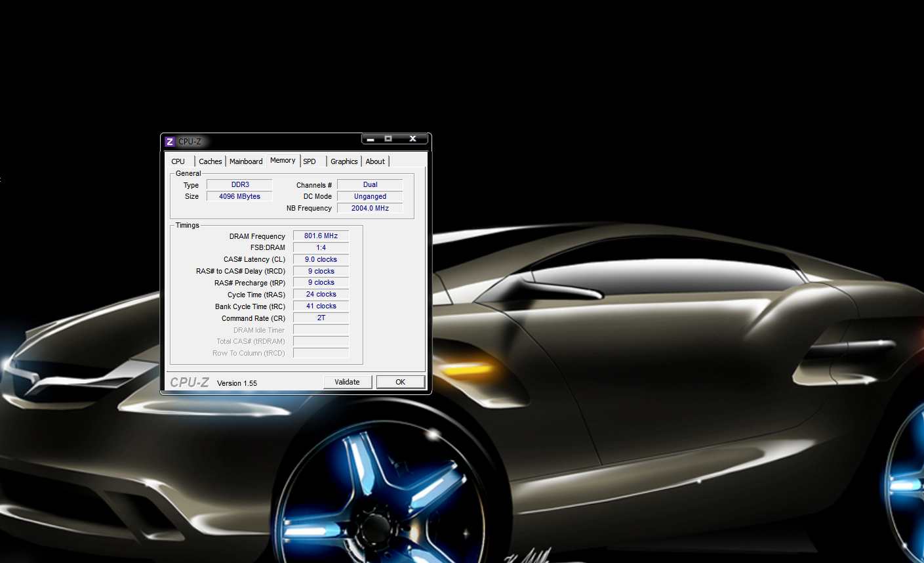924x563 pixels.
Task: Click the Version 1.55 text
Action: point(237,383)
